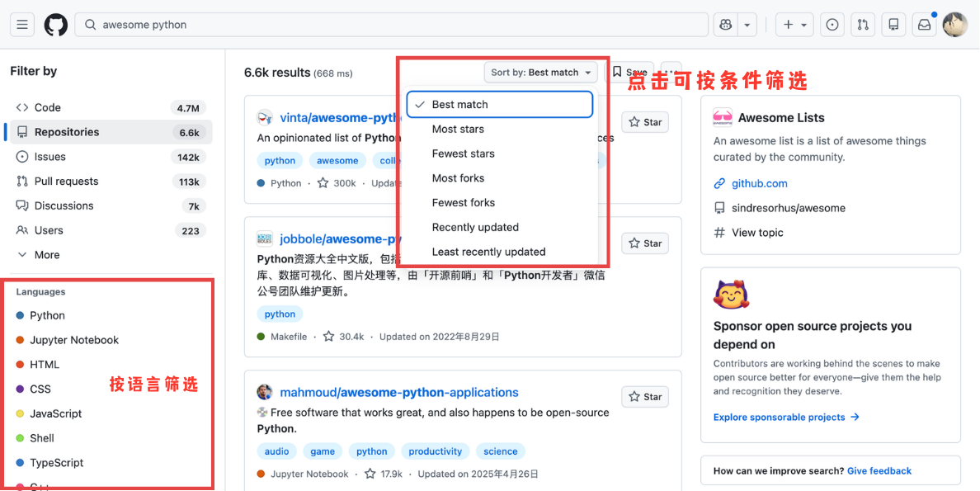
Task: Star the vinta/awesome-python repository
Action: (x=645, y=122)
